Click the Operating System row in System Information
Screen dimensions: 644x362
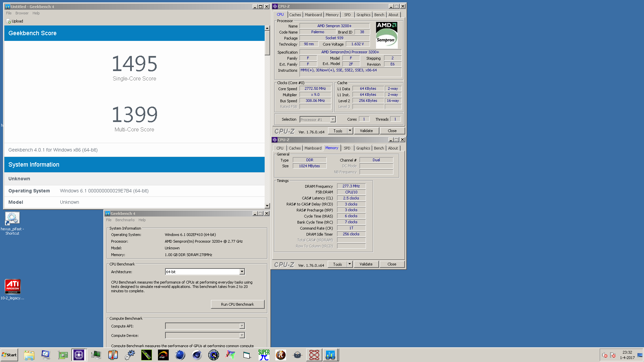[135, 191]
